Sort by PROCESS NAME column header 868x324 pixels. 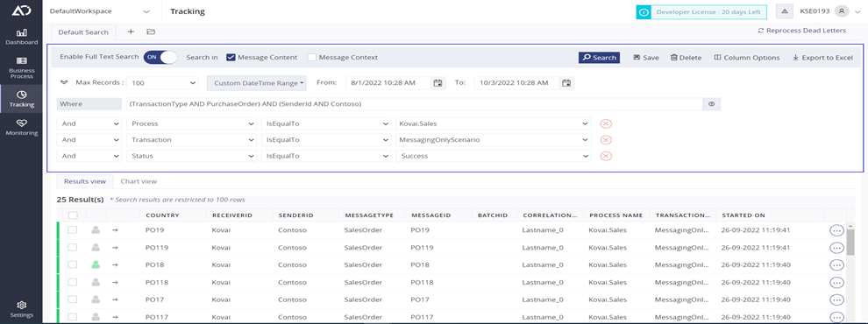[615, 215]
